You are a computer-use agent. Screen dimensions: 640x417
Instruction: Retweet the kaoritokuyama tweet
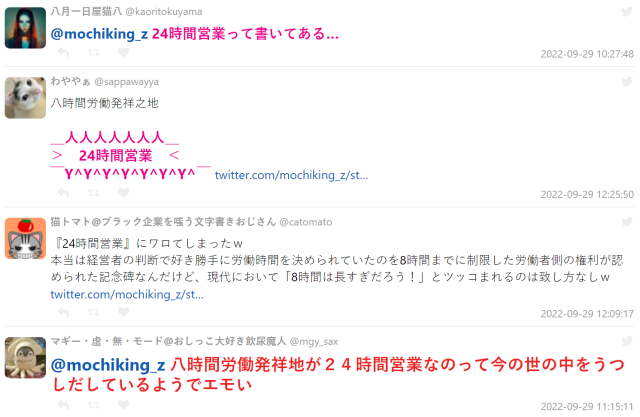coord(93,52)
